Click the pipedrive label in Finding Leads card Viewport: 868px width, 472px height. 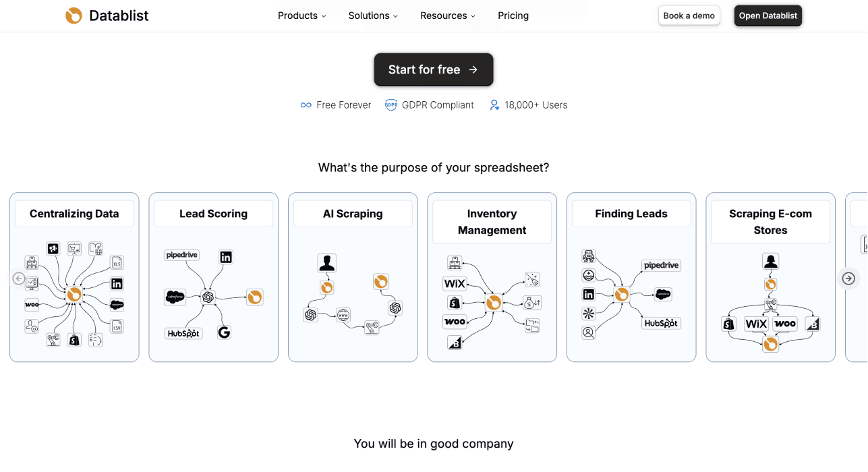(661, 265)
